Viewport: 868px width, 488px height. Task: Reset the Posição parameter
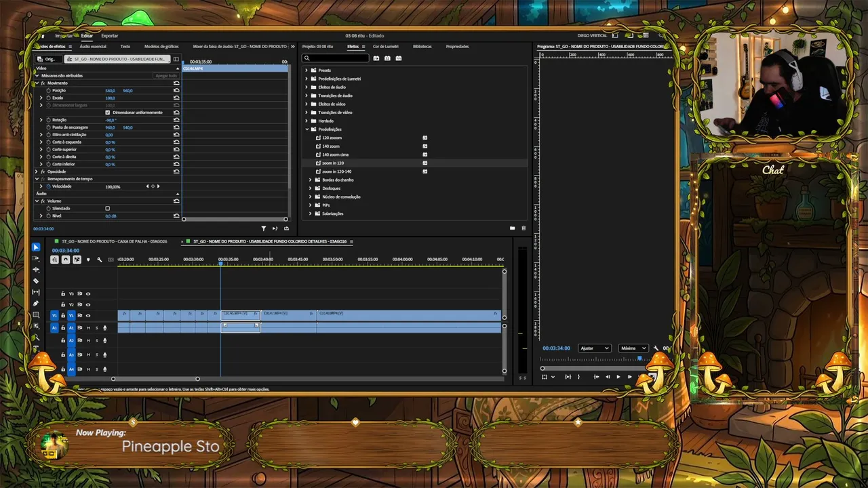(176, 90)
